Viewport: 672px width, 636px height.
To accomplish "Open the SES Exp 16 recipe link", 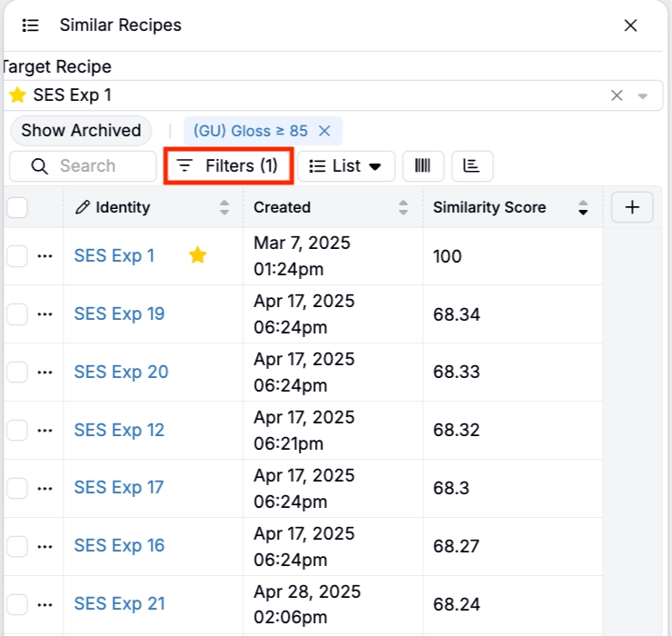I will 119,545.
